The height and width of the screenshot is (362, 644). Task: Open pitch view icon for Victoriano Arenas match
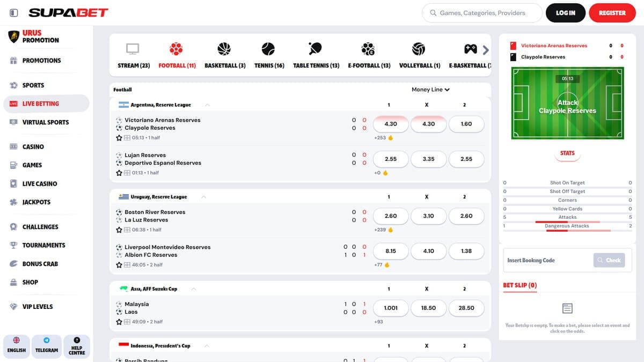127,138
